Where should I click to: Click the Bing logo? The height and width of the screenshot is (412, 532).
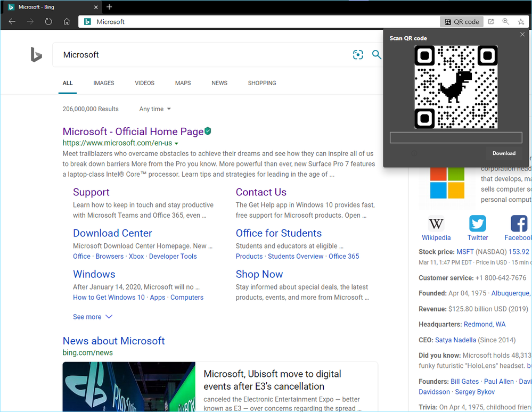36,55
